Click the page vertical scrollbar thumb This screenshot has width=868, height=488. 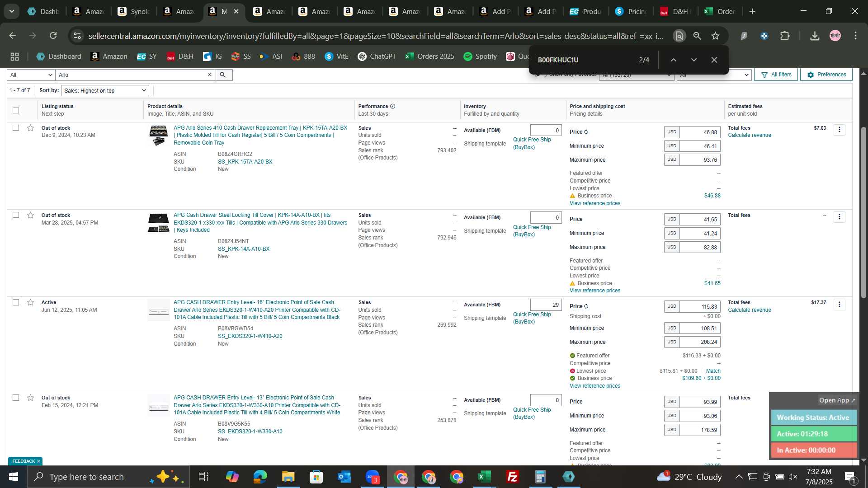click(863, 212)
